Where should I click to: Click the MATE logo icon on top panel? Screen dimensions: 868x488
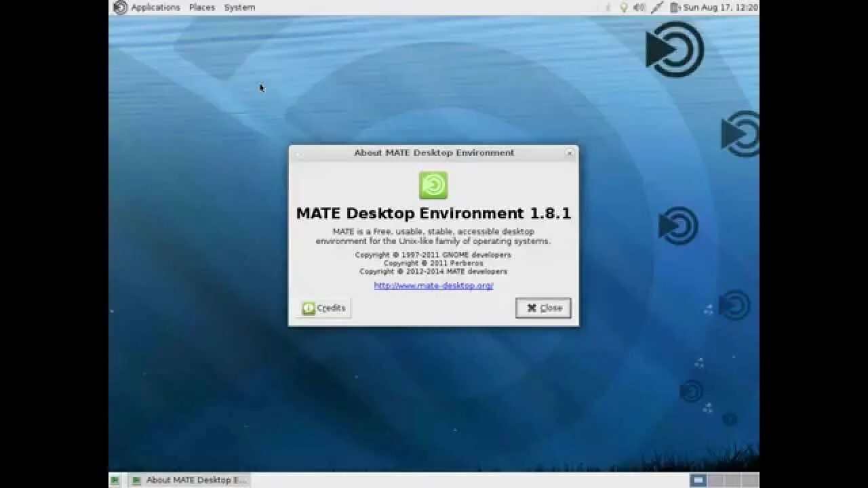120,7
